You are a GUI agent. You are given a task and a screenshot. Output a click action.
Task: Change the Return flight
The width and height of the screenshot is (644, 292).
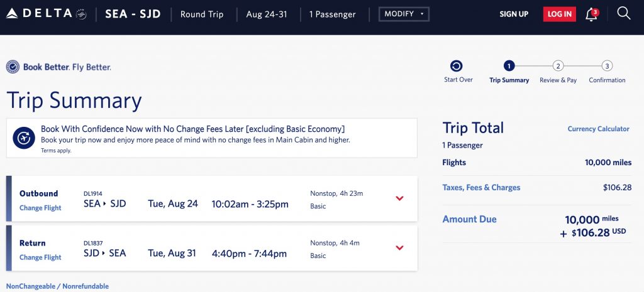point(40,257)
